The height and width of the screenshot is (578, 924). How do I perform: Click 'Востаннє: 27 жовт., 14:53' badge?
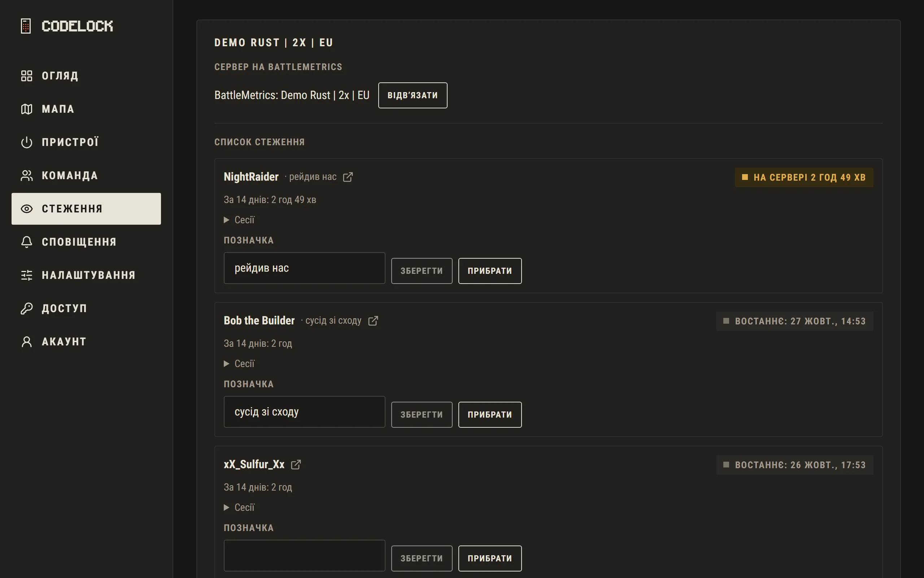pos(794,321)
